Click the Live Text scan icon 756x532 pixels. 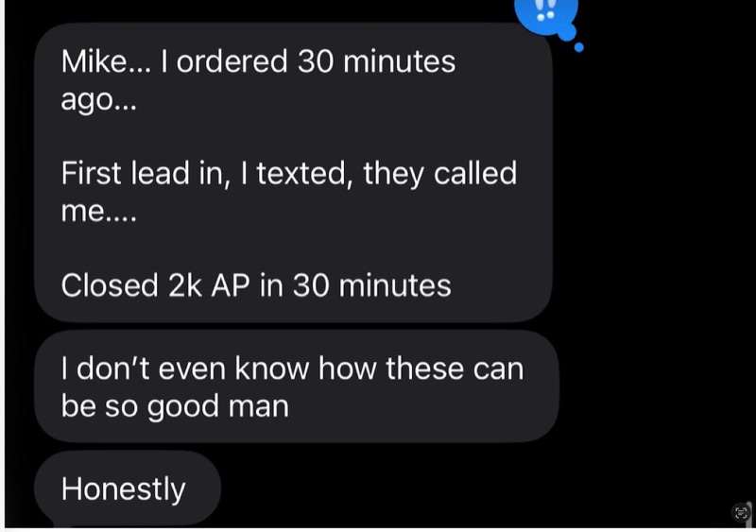click(x=740, y=512)
